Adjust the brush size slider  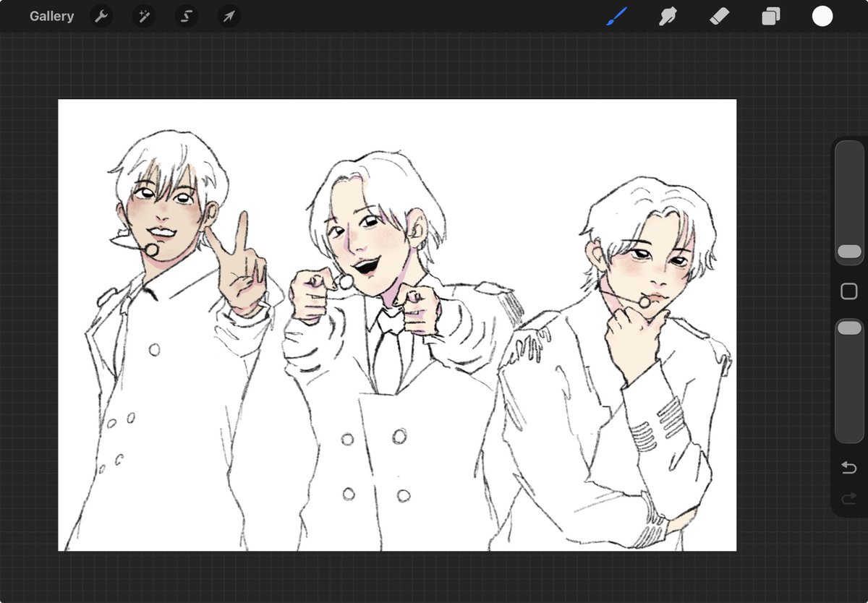point(849,204)
